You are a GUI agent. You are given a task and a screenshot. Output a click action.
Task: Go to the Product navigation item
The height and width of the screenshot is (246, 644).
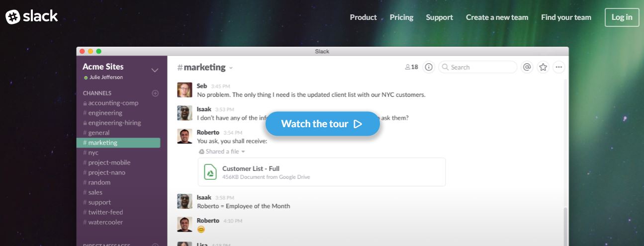click(363, 17)
